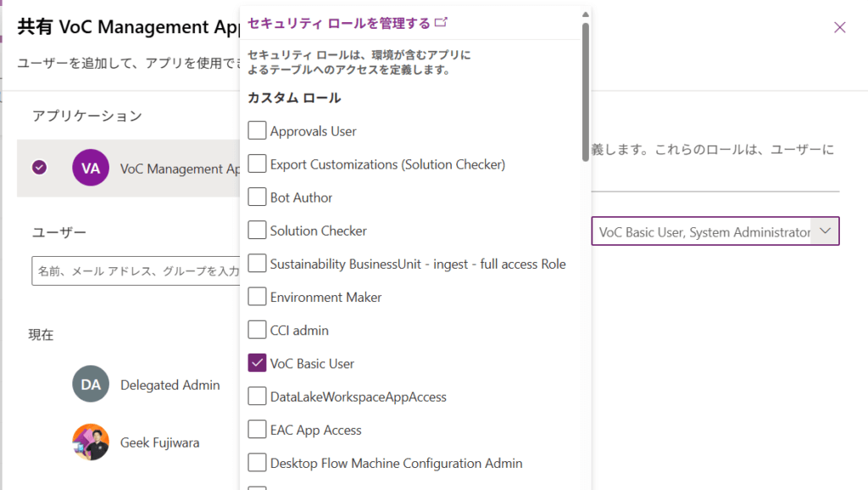
Task: Enable the Environment Maker checkbox
Action: coord(257,297)
